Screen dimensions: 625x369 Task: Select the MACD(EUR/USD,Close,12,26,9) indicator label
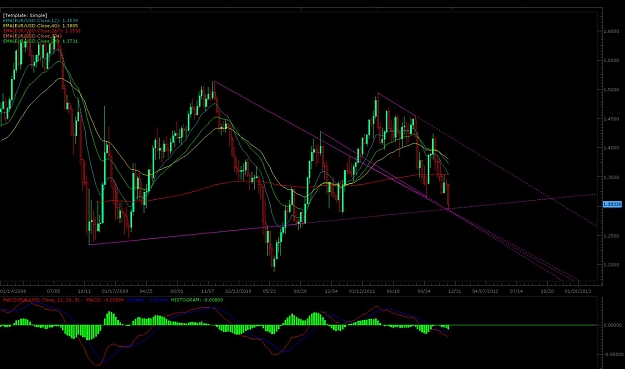coord(42,300)
